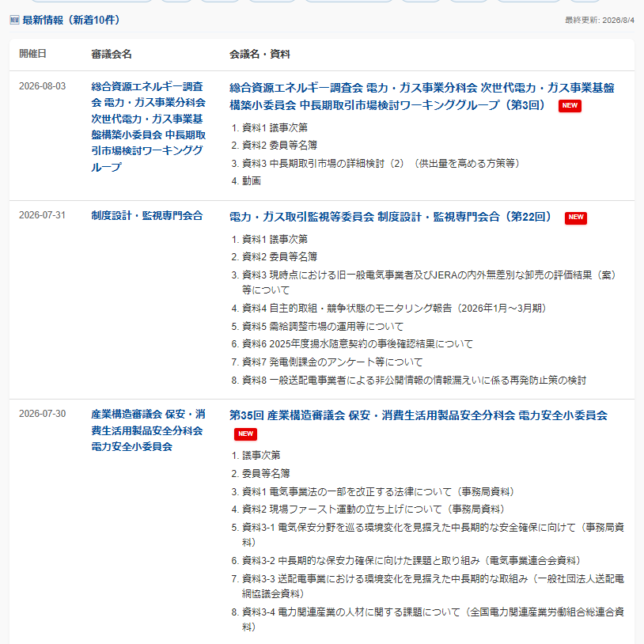Click the NEW icon beside 最新情報 heading
Viewport: 644px width, 644px height.
pos(14,20)
